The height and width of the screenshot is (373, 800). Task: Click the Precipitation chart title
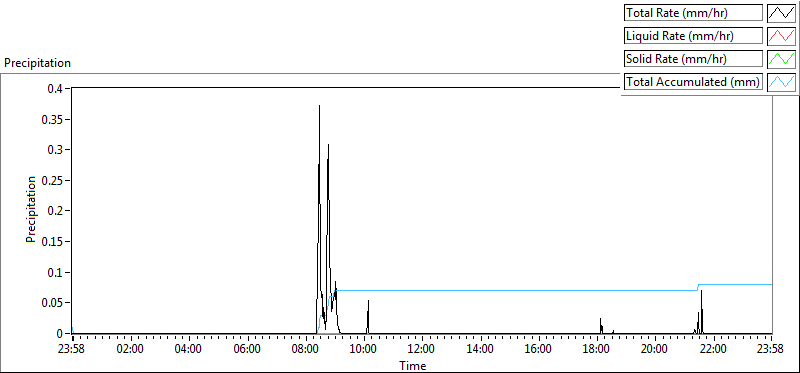(x=37, y=63)
